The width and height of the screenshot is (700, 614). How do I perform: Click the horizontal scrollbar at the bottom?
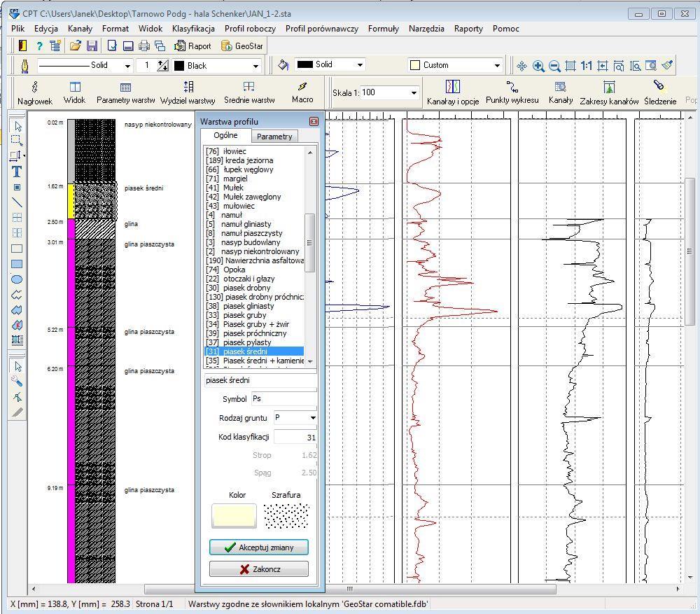pos(351,589)
